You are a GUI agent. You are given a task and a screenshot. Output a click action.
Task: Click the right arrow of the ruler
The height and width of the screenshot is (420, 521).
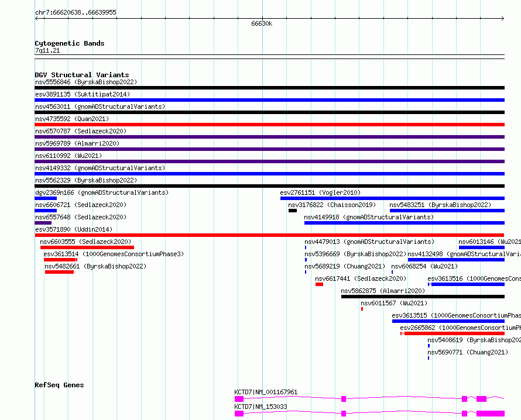tap(503, 19)
